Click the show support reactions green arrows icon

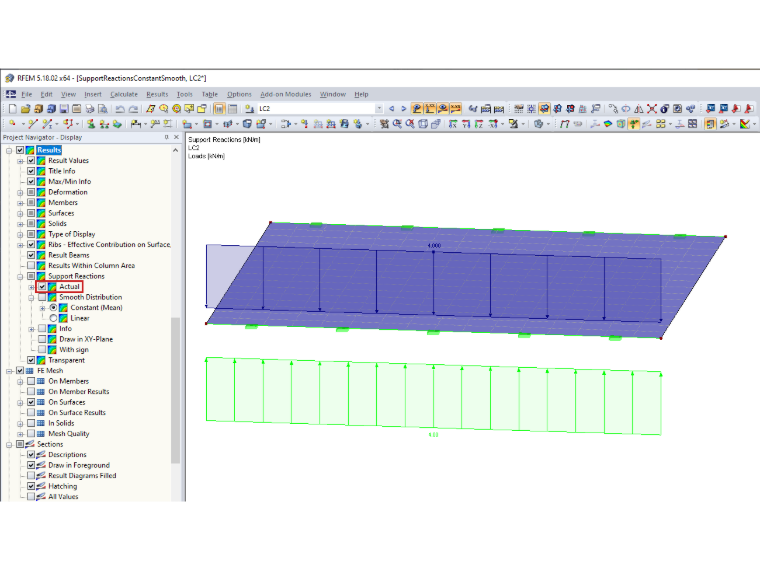pos(633,124)
